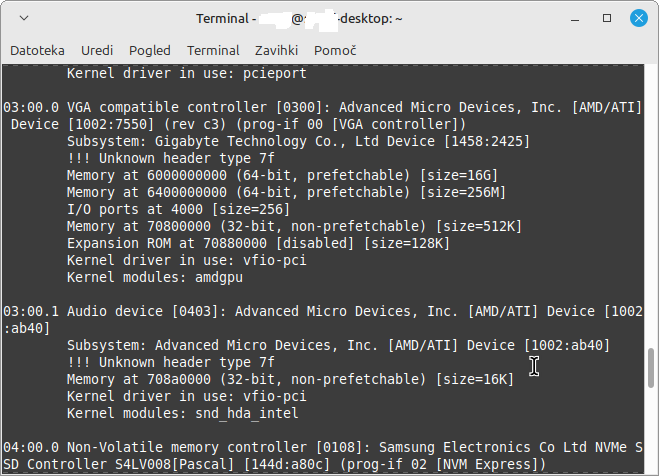The width and height of the screenshot is (659, 476).
Task: Click the terminal window title text
Action: [x=299, y=19]
